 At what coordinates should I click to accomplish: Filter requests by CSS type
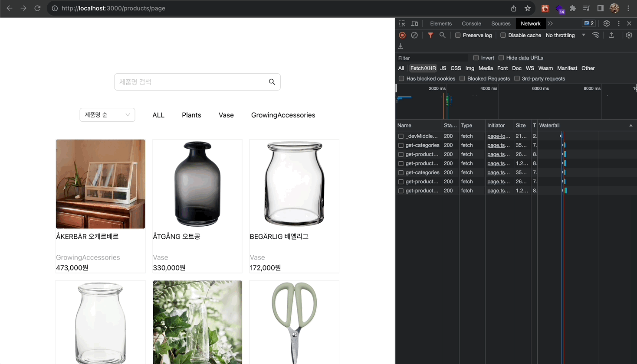pyautogui.click(x=456, y=68)
